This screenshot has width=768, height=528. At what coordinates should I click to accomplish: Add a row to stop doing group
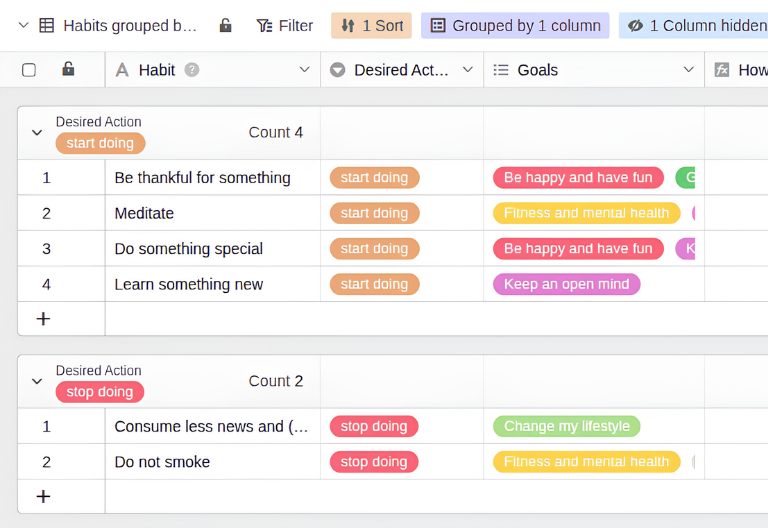(x=43, y=497)
